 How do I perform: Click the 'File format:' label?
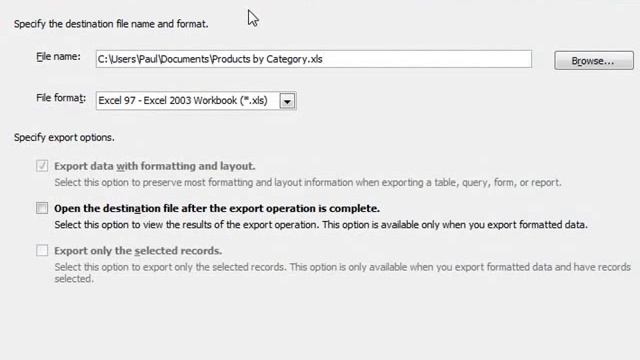61,98
